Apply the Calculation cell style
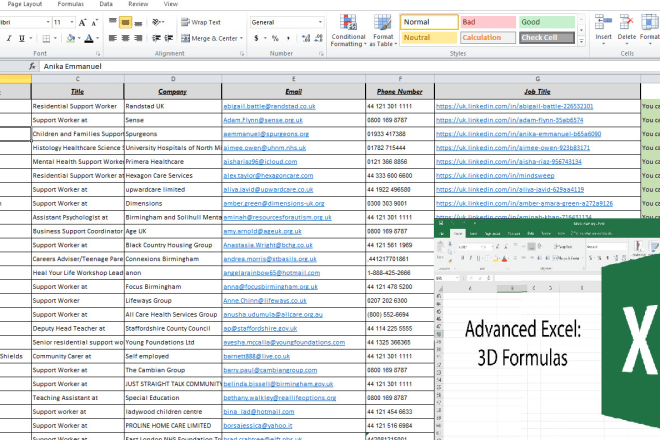 pos(488,37)
